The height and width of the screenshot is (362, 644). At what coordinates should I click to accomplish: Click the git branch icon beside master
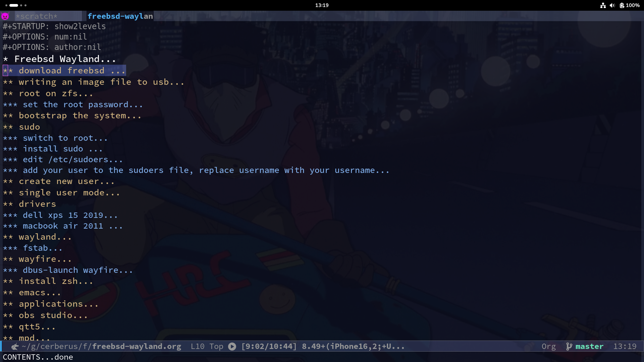(569, 347)
